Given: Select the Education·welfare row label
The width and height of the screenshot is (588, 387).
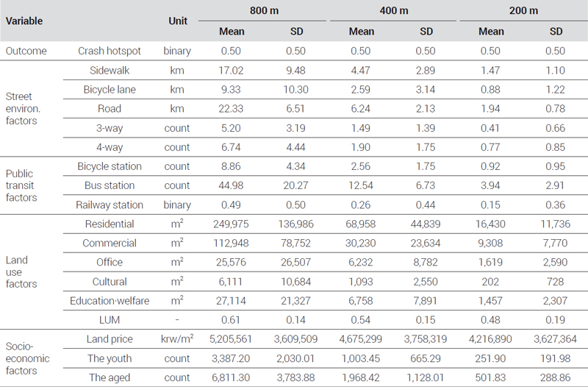Looking at the screenshot, I should [x=109, y=301].
